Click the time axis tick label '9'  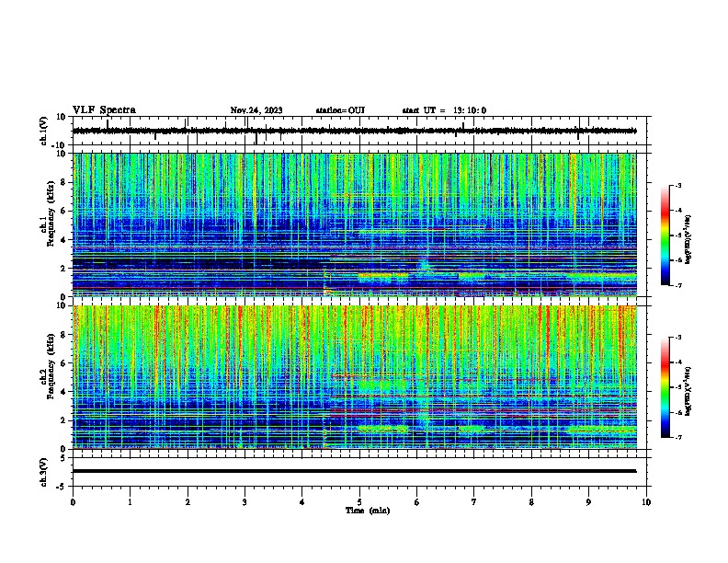588,502
